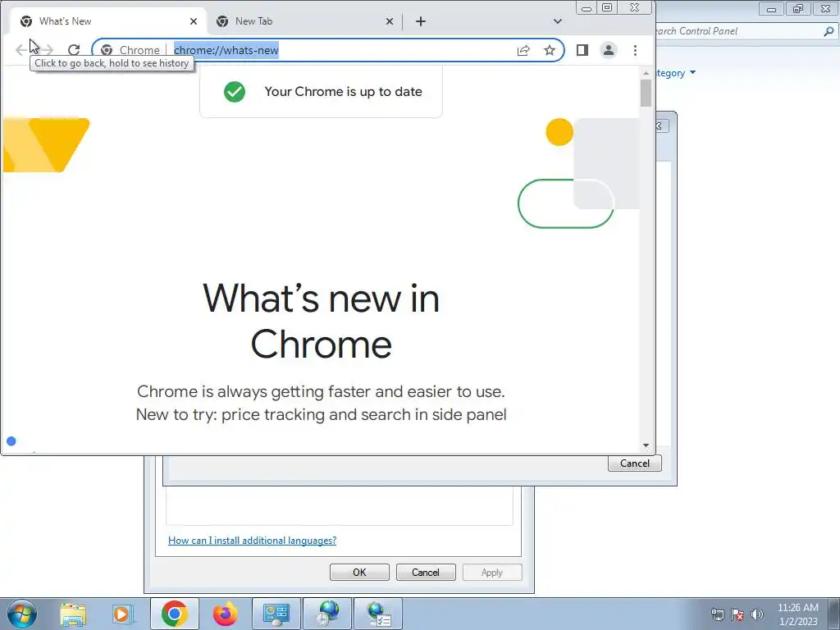Open the globe-with-checklist taskbar item
This screenshot has height=630, width=840.
click(x=379, y=614)
